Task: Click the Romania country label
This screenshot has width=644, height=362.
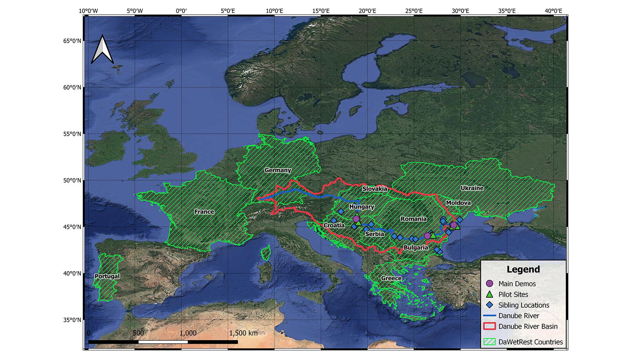Action: click(413, 219)
